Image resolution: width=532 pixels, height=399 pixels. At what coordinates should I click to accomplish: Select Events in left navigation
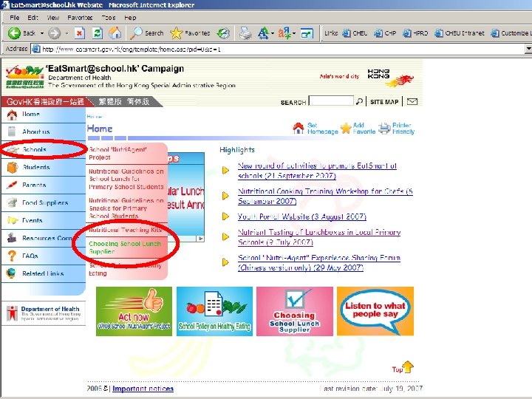(43, 220)
